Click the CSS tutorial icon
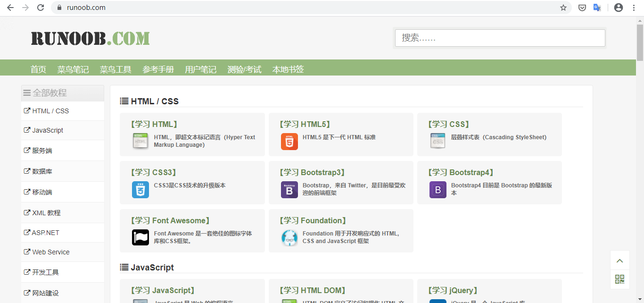This screenshot has height=303, width=644. coord(438,141)
